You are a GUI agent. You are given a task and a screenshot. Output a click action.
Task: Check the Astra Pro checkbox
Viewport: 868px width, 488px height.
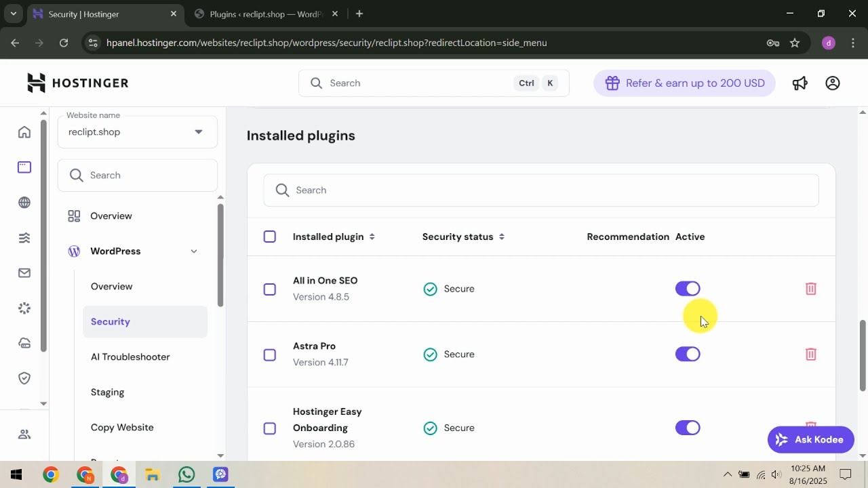tap(270, 355)
